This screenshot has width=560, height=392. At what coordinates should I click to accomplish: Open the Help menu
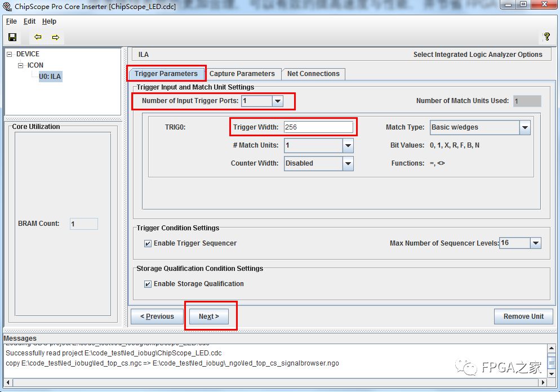[49, 21]
